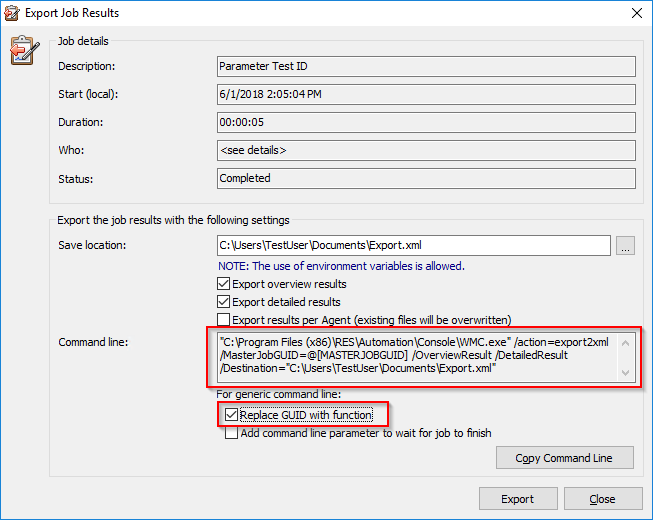Click in the Save location path field
The height and width of the screenshot is (520, 653).
click(x=414, y=246)
